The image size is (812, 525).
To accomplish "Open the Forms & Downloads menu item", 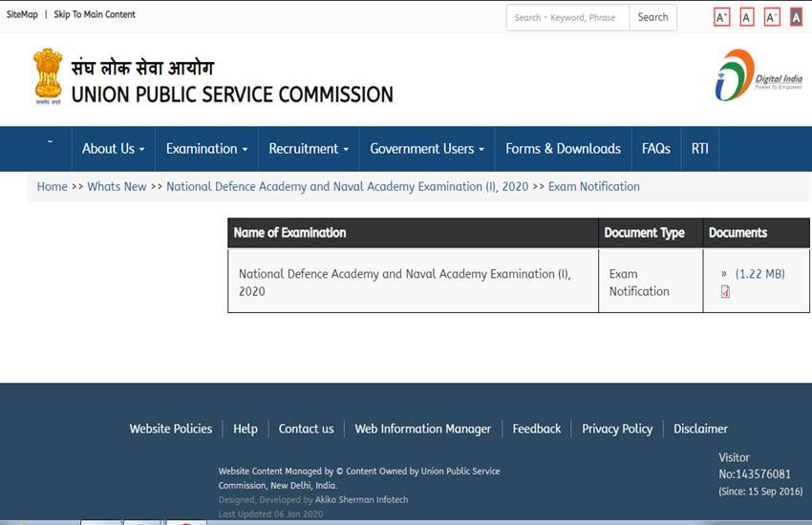I will coord(563,149).
